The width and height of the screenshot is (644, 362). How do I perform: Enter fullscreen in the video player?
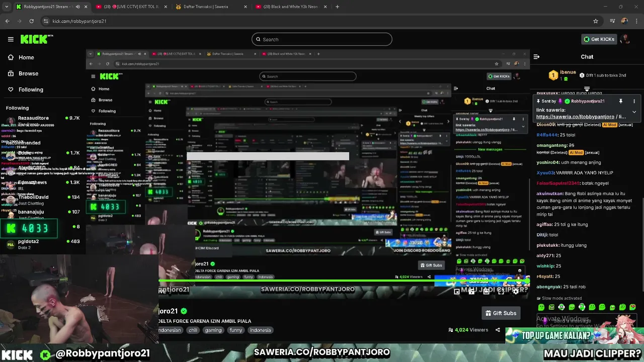[x=501, y=291]
